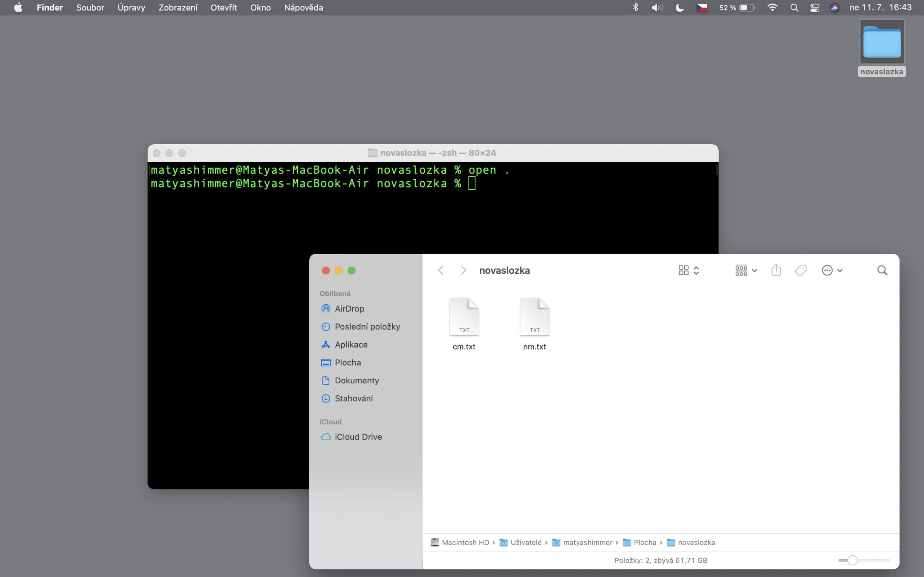Click the Share icon in Finder toolbar
Screen dimensions: 924x577
pos(776,270)
